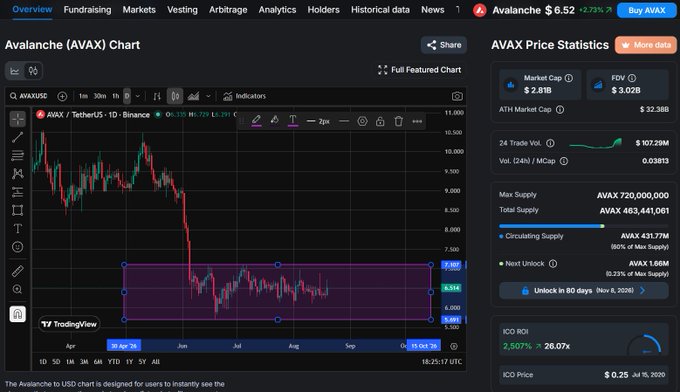Open the Indicators menu

pos(244,96)
